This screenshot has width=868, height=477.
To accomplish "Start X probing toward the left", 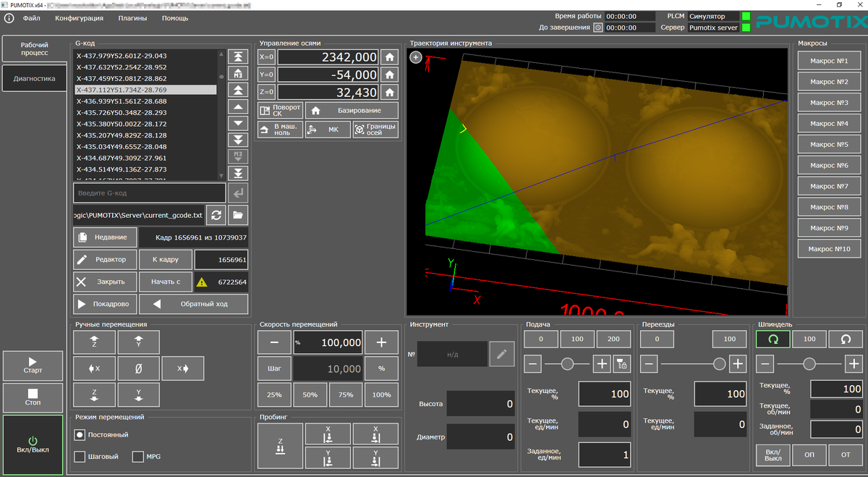I will pos(328,434).
